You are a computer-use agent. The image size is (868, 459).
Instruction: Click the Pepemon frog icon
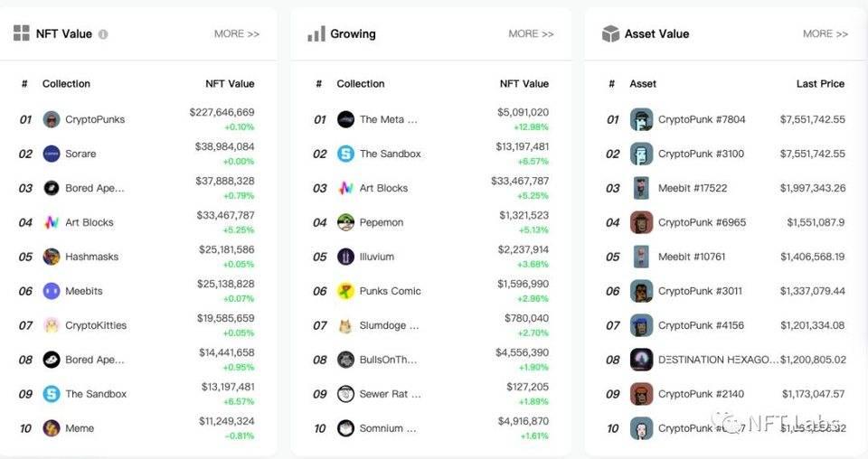pos(345,222)
